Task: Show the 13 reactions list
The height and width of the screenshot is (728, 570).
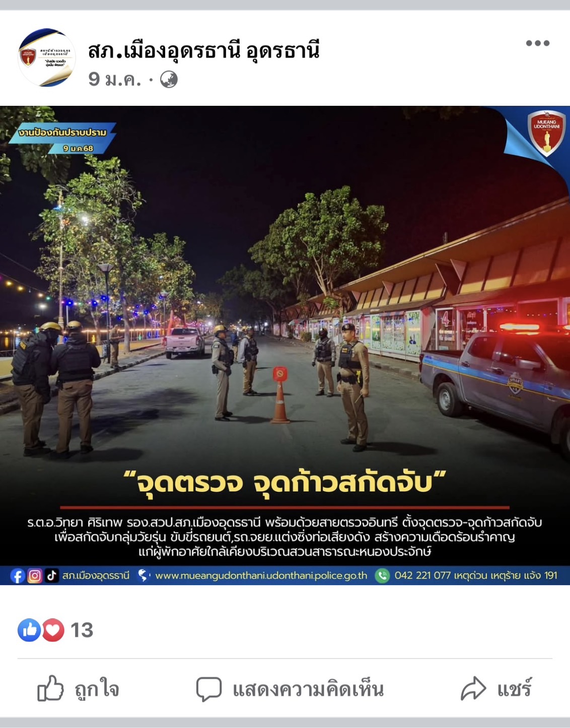Action: (82, 630)
